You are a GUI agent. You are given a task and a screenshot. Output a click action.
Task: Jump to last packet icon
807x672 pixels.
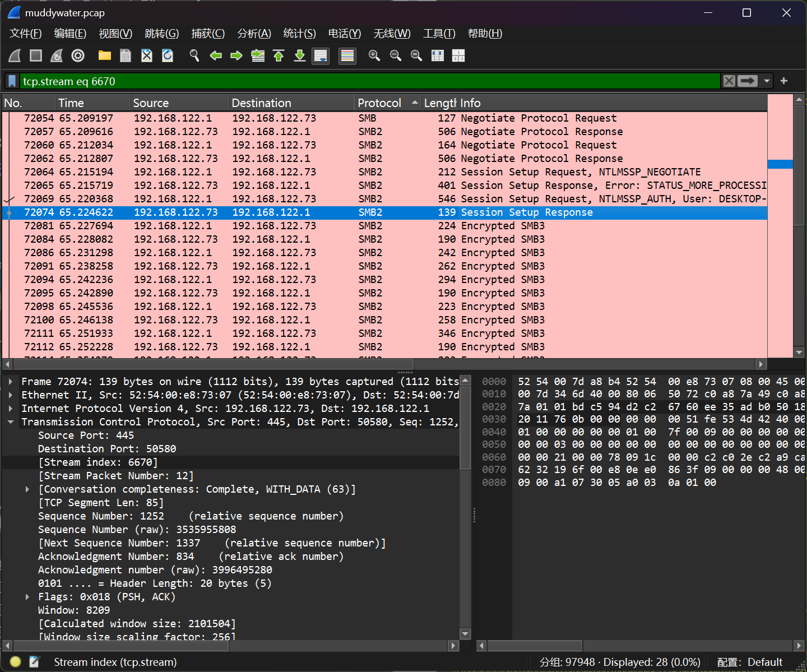[300, 55]
